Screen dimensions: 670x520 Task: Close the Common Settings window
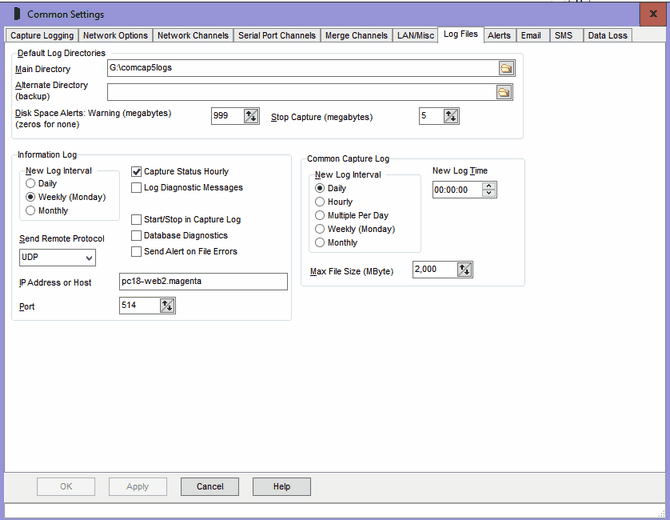point(653,14)
